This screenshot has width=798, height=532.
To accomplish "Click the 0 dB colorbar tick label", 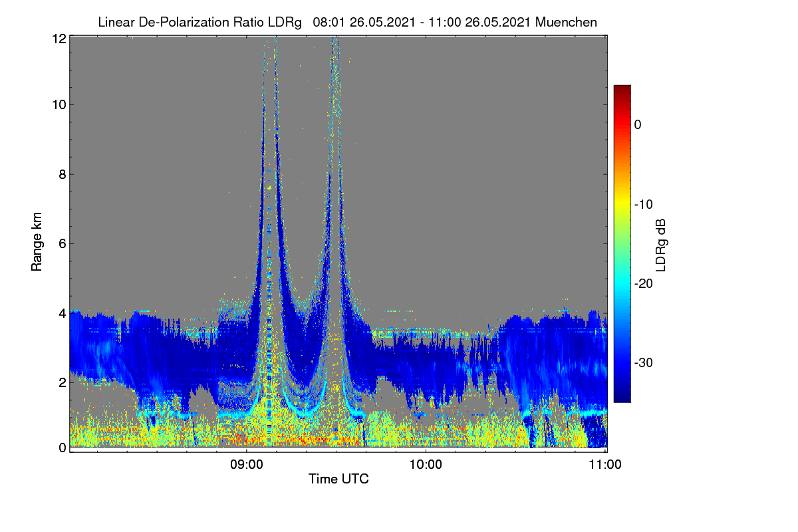I will click(638, 125).
